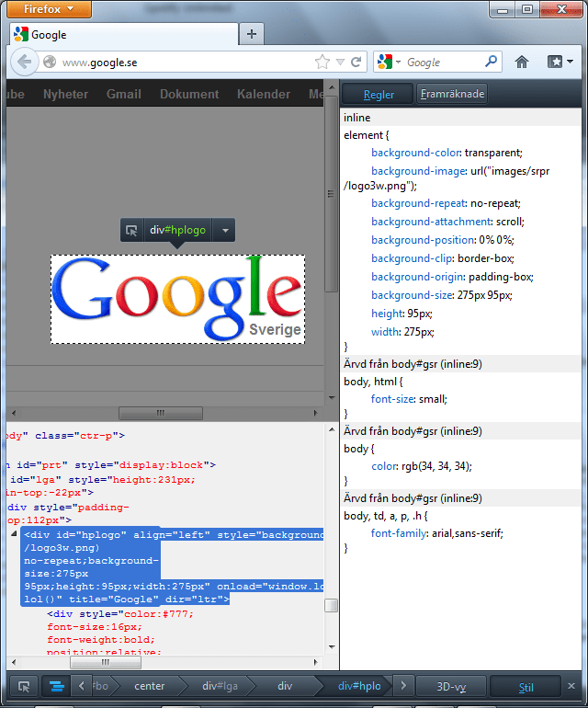This screenshot has width=588, height=708.
Task: Click the background-repeat value no-repeat
Action: 494,203
